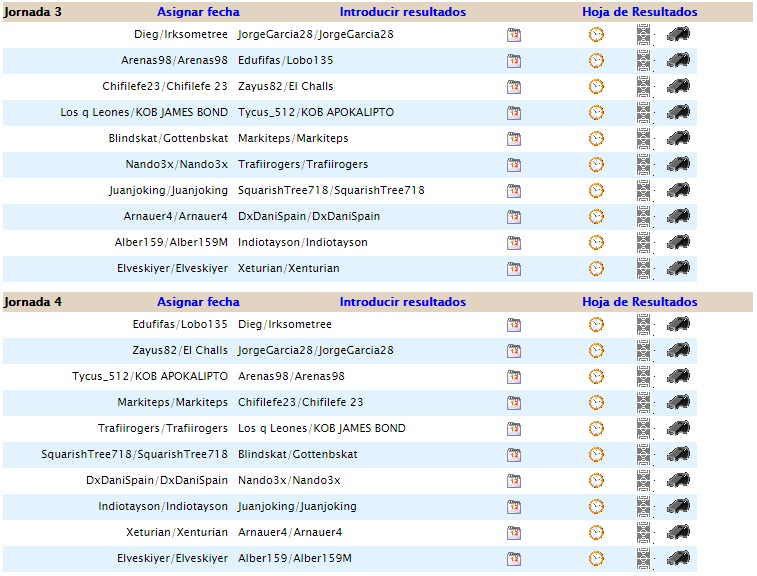Viewport: 757px width, 576px height.
Task: Click Xeturian/Xenturian in Jornada 3
Action: pos(289,268)
